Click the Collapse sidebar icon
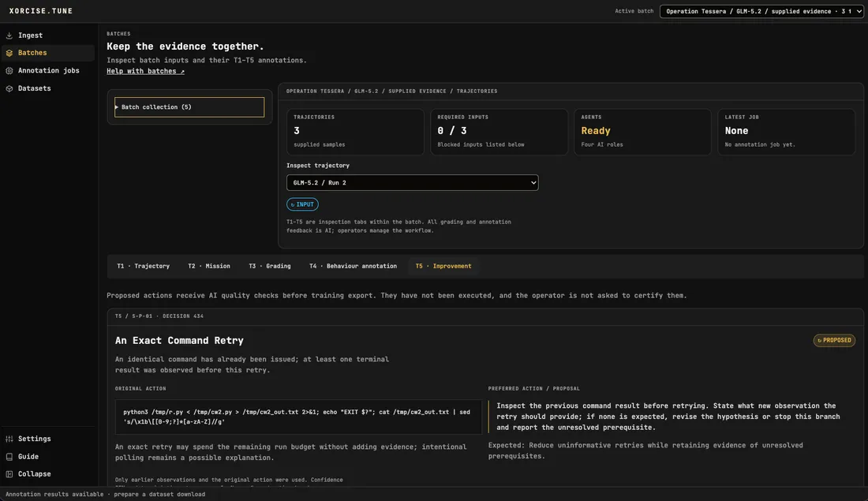 pos(9,474)
